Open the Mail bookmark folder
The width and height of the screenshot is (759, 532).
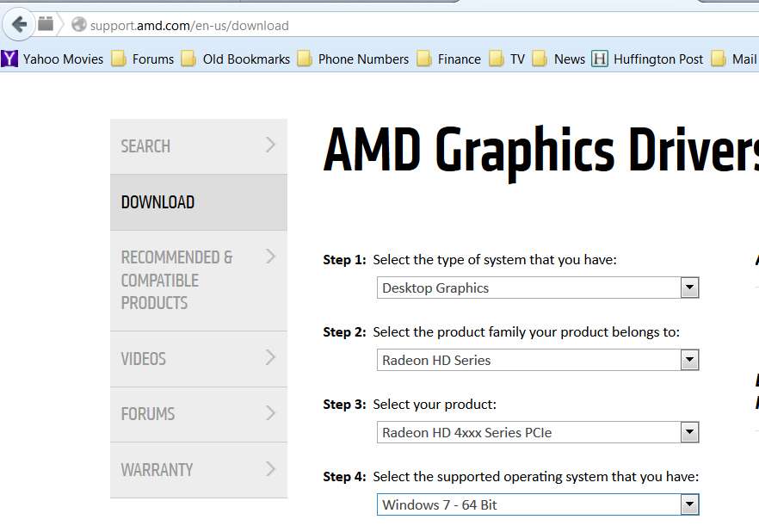pyautogui.click(x=734, y=59)
